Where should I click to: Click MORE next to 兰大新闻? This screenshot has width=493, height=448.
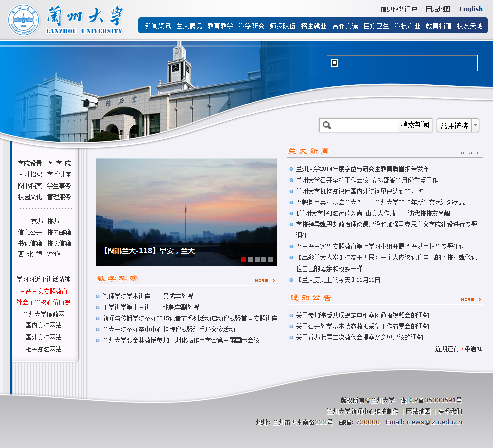click(471, 153)
